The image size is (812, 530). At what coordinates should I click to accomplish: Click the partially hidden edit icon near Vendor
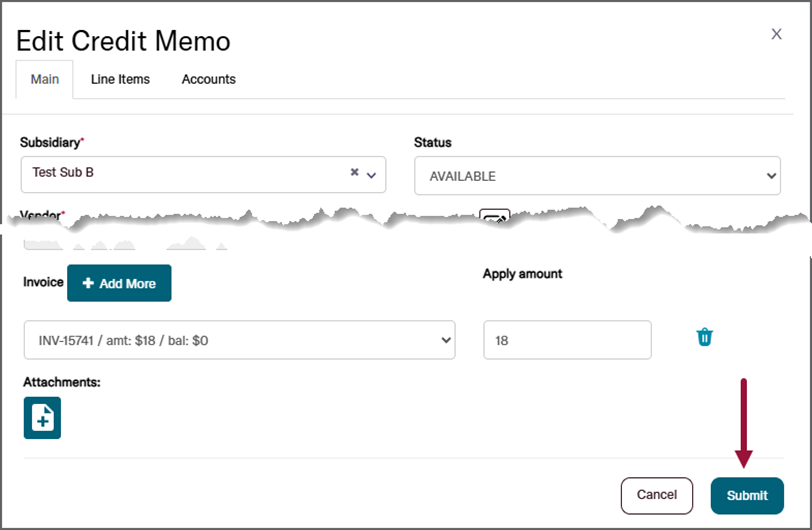[494, 214]
